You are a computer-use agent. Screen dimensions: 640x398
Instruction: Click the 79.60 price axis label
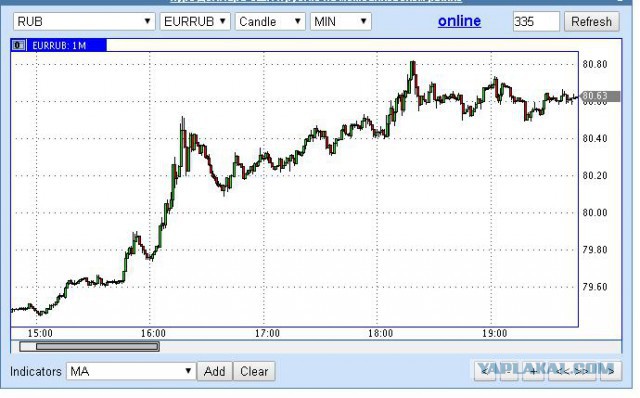tap(595, 287)
